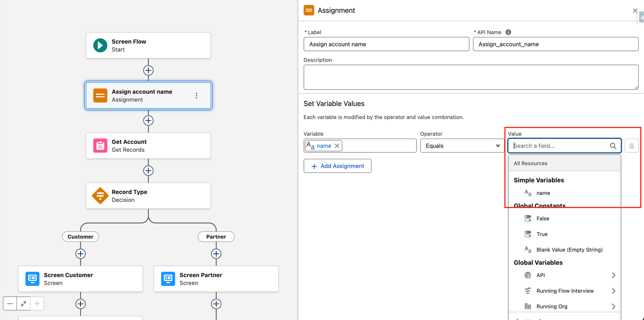Expand the Running Org global variable
Image resolution: width=644 pixels, height=320 pixels.
pos(613,306)
